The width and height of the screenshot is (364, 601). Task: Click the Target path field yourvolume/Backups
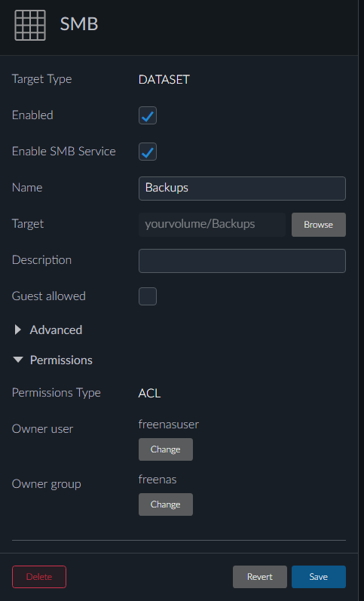[212, 224]
